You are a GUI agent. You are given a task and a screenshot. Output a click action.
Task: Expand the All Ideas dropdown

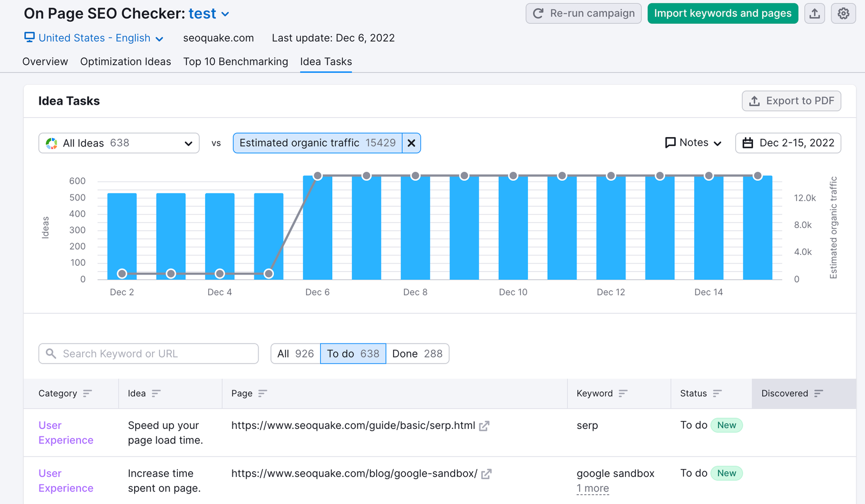tap(119, 143)
